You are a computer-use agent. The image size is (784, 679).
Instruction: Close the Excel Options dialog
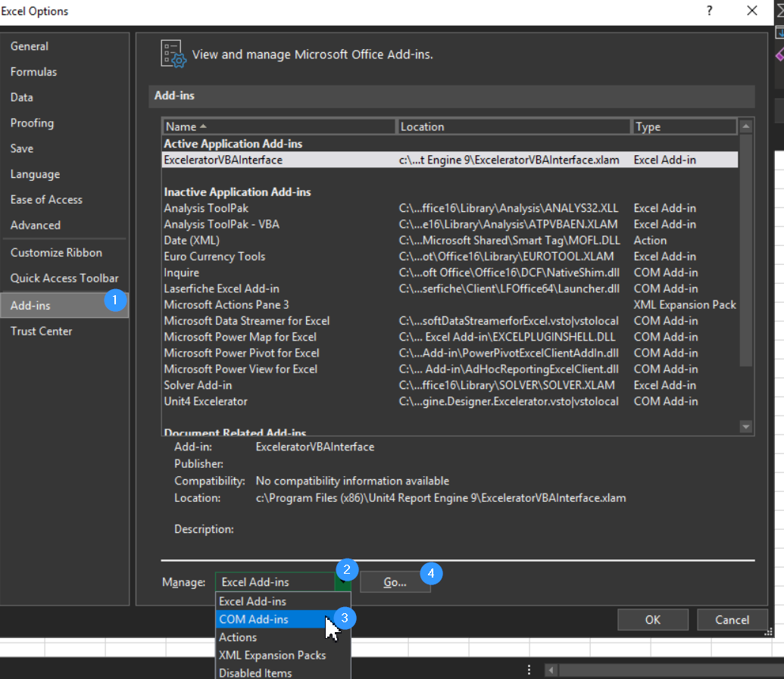tap(752, 11)
